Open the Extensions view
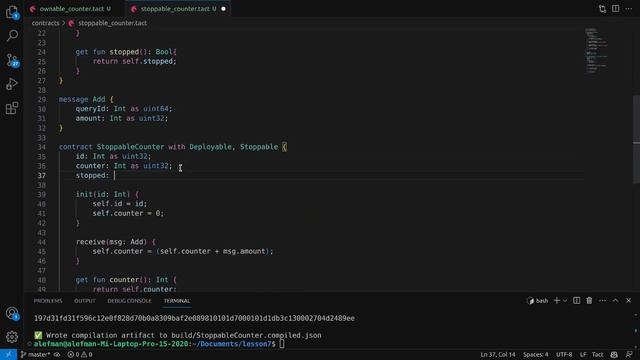This screenshot has width=640, height=360. 12,108
